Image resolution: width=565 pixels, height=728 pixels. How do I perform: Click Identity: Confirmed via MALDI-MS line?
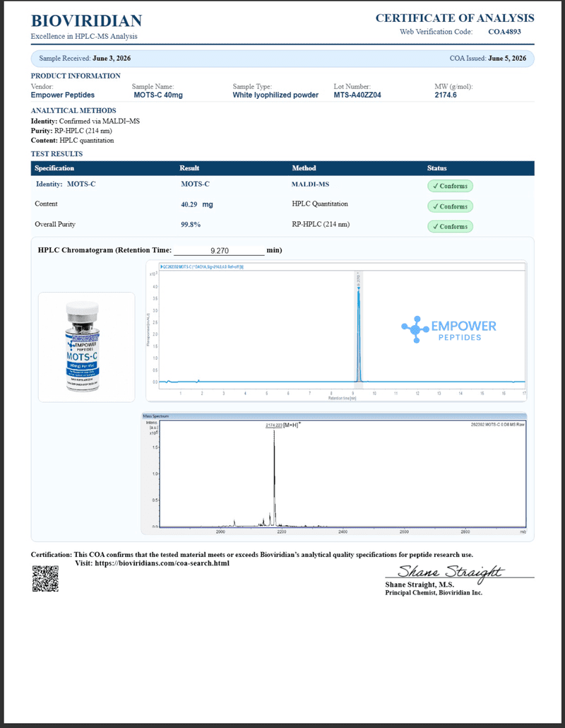click(85, 121)
